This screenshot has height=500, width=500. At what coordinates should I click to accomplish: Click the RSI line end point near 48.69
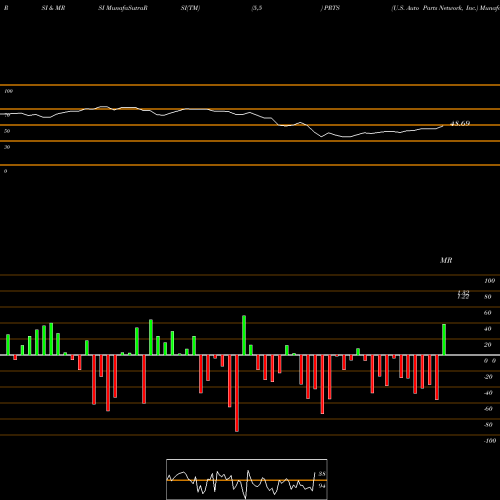click(444, 125)
